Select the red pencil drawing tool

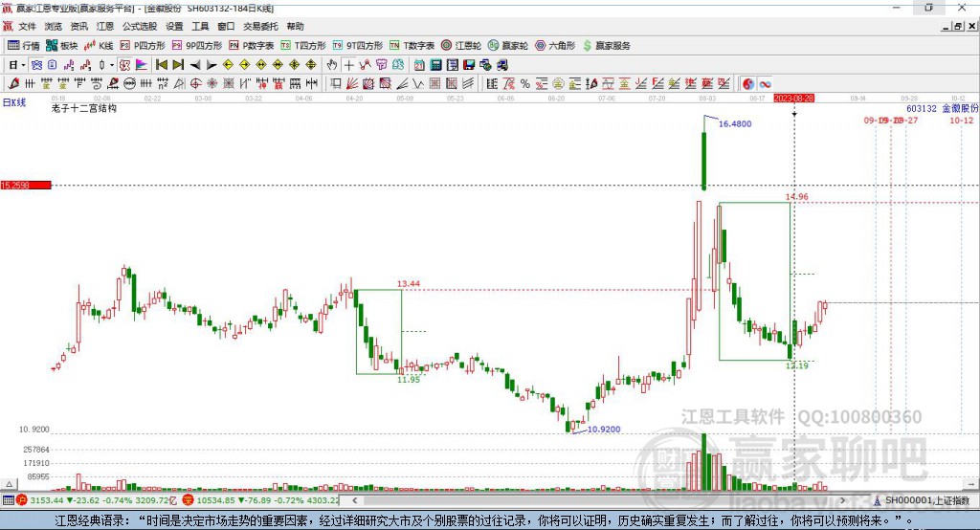(13, 83)
